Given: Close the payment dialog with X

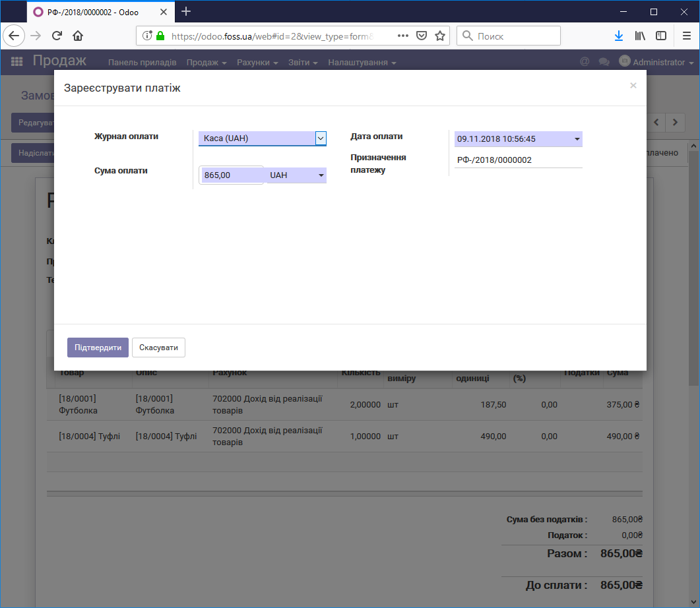Looking at the screenshot, I should [x=633, y=85].
